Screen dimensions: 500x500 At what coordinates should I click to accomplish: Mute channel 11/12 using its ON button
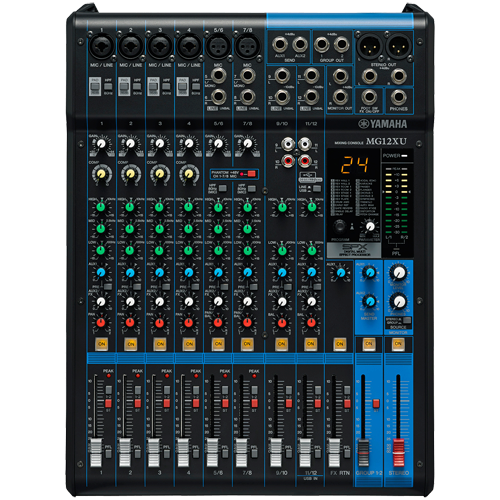click(310, 344)
